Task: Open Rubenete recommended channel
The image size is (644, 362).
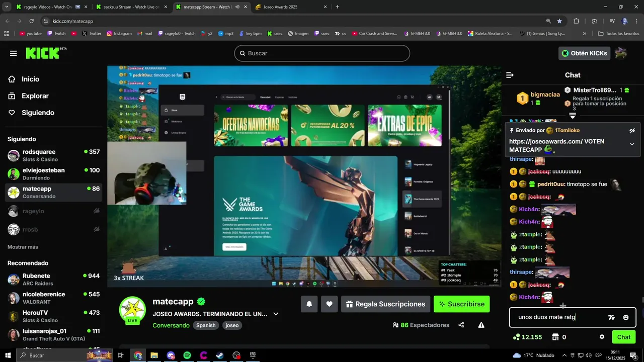Action: (x=53, y=280)
